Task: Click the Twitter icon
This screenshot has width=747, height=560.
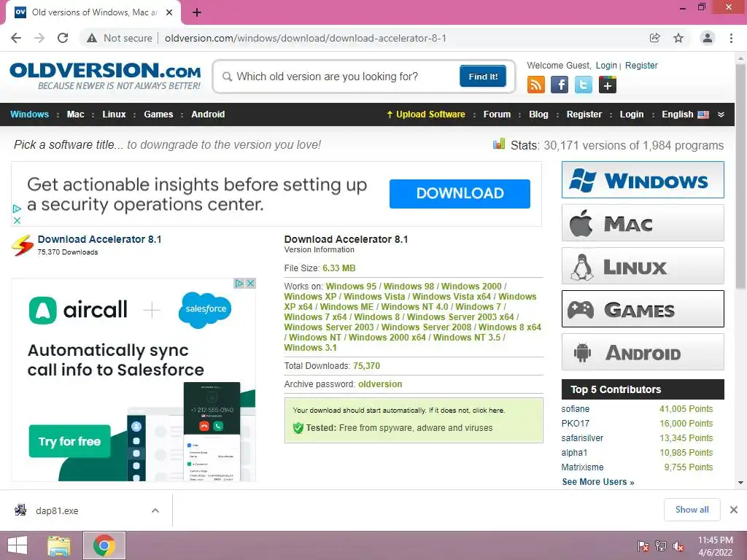Action: [583, 85]
